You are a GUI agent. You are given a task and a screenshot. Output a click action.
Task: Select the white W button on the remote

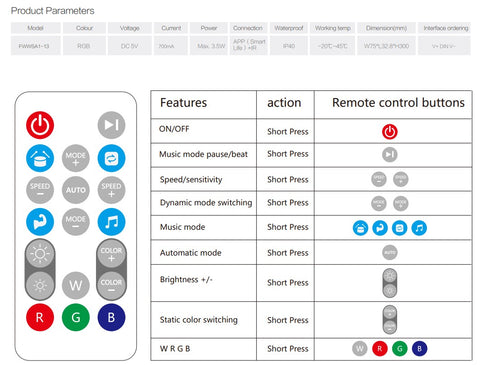[x=76, y=285]
